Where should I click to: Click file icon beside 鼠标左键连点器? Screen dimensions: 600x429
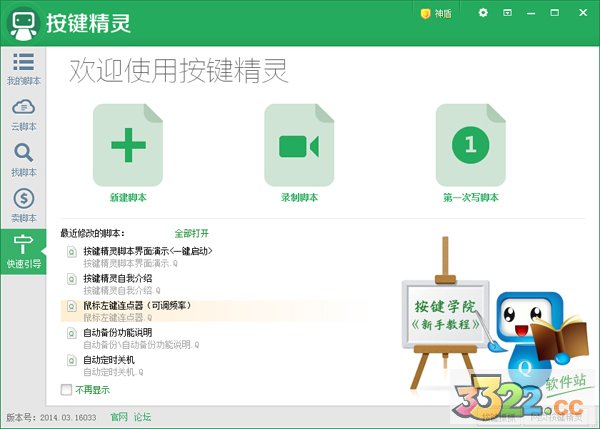tap(72, 307)
